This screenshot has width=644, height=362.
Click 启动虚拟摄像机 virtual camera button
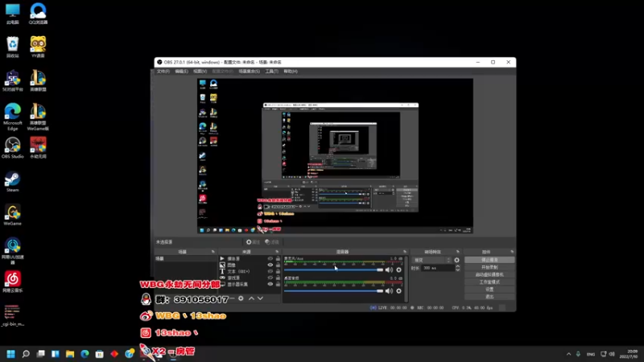pyautogui.click(x=489, y=275)
